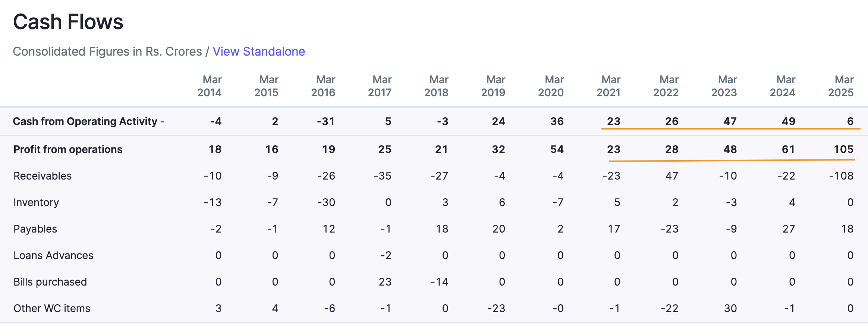The image size is (868, 324).
Task: Click Mar 2016 operating cash value -31
Action: point(326,121)
